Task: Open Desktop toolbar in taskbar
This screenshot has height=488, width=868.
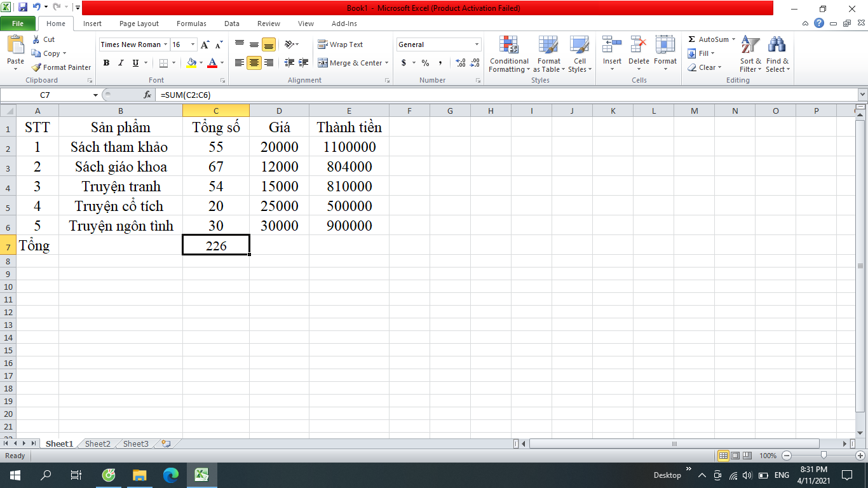Action: pos(667,475)
